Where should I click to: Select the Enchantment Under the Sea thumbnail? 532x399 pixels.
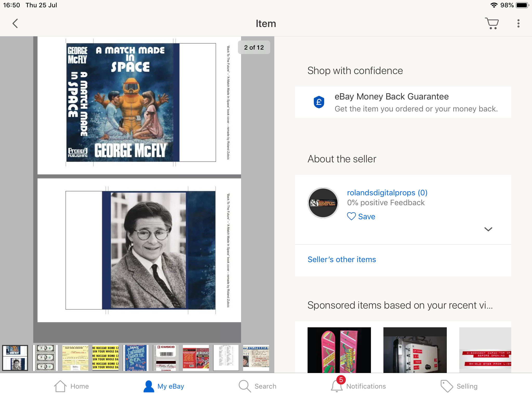tap(136, 358)
